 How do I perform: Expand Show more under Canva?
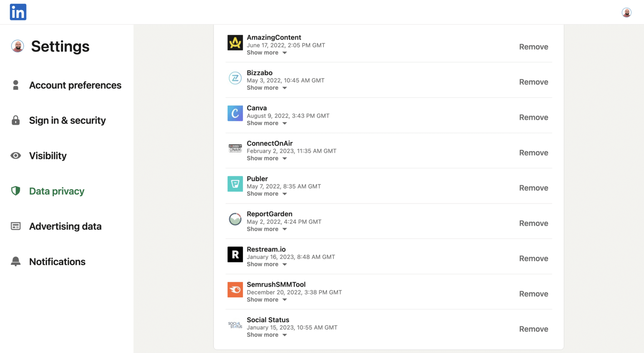point(267,123)
